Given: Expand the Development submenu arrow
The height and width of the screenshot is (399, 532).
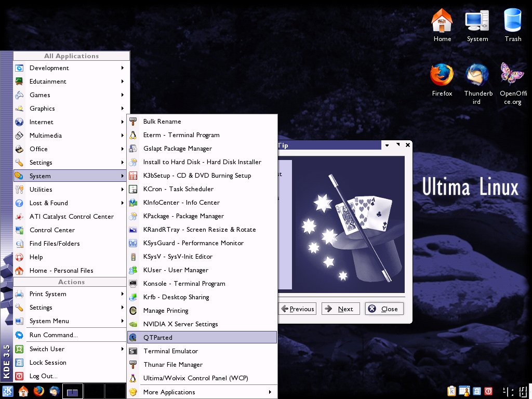Looking at the screenshot, I should pyautogui.click(x=123, y=68).
